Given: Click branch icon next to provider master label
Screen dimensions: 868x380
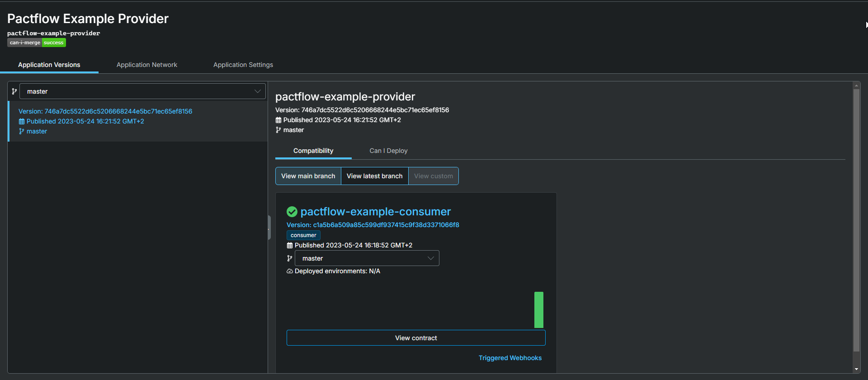Looking at the screenshot, I should click(278, 130).
